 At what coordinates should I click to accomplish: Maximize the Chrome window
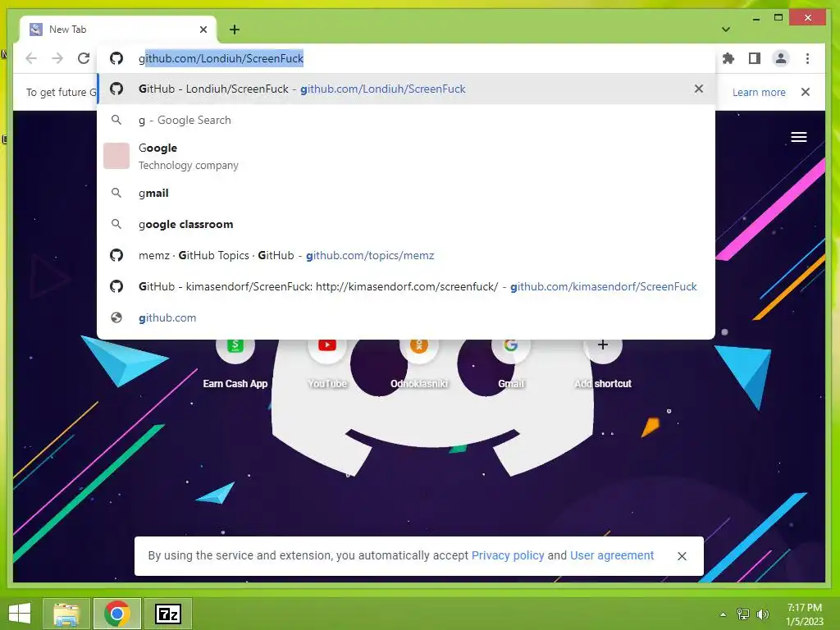(778, 18)
